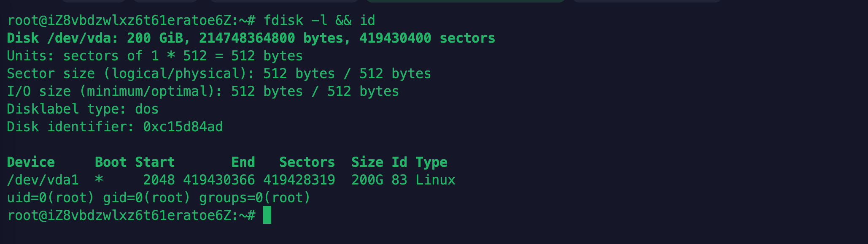
Task: Click the end sector value 419430366
Action: (x=219, y=180)
